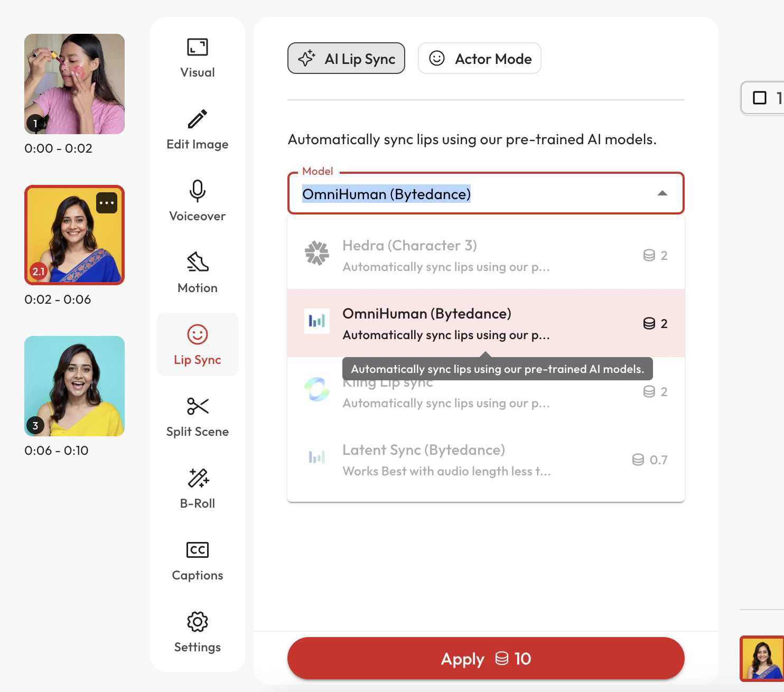Viewport: 784px width, 692px height.
Task: Click the Model field showing OmniHuman (Bytedance)
Action: 486,194
